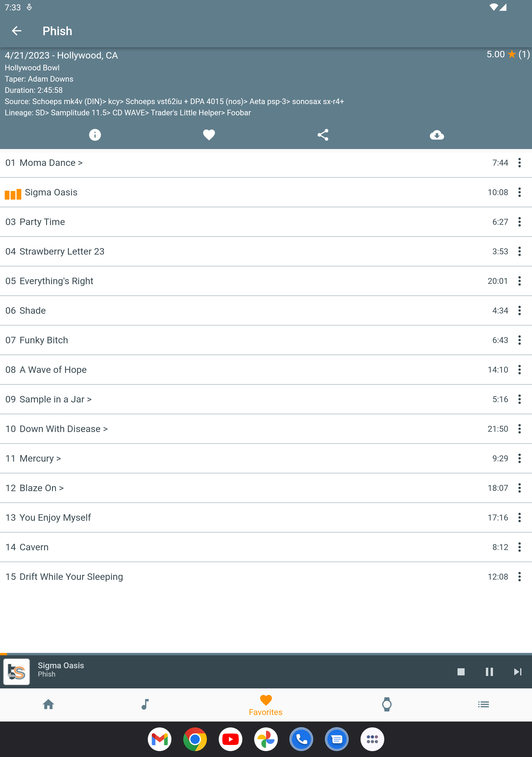Play track 03 Party Time
The height and width of the screenshot is (757, 532).
266,222
